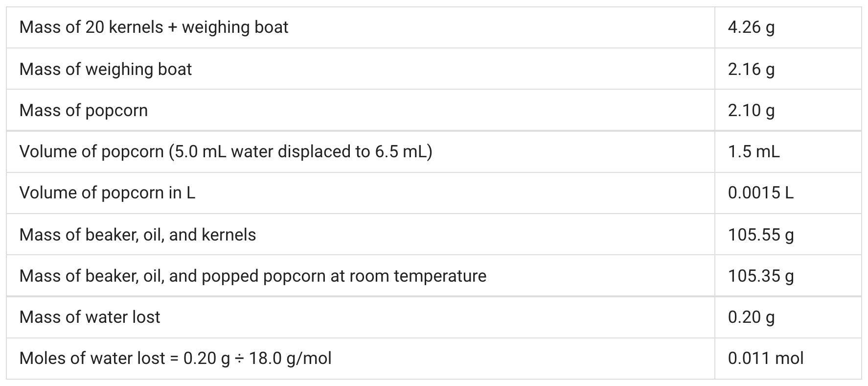Click the 0.0015 L value cell
This screenshot has width=868, height=386.
pos(788,193)
